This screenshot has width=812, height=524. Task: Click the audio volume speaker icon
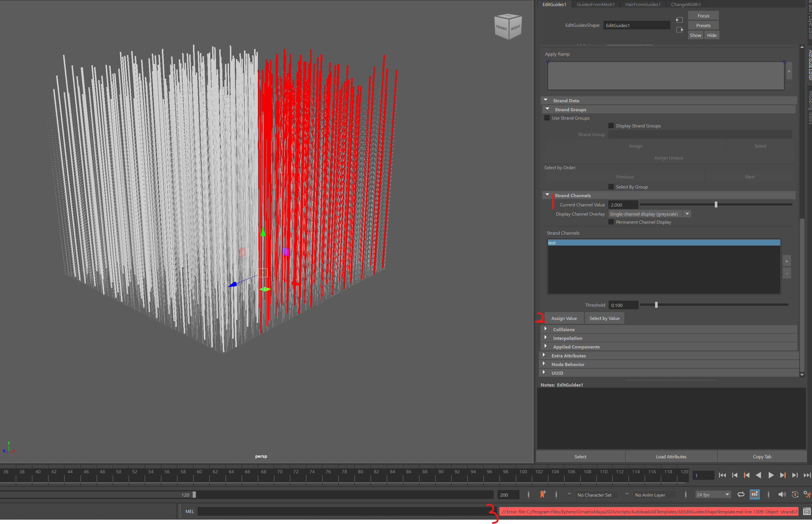(x=782, y=494)
